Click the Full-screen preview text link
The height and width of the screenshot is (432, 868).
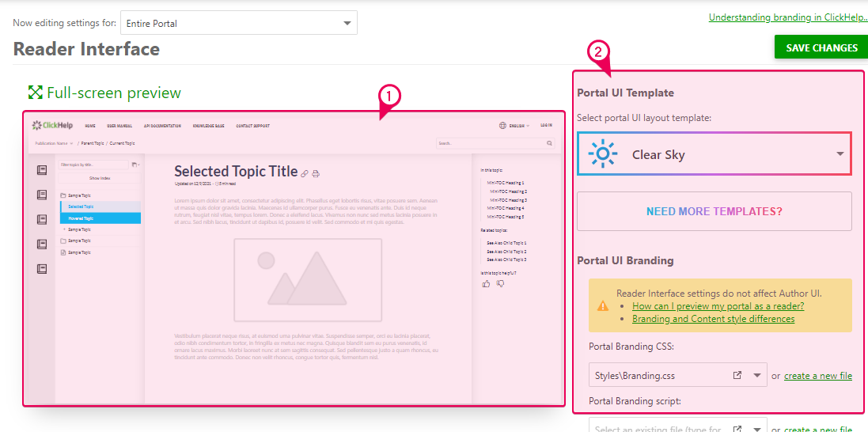tap(114, 93)
